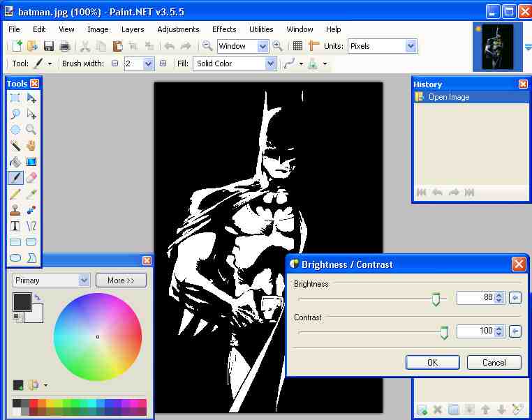Select the Rectangle Select tool

15,98
